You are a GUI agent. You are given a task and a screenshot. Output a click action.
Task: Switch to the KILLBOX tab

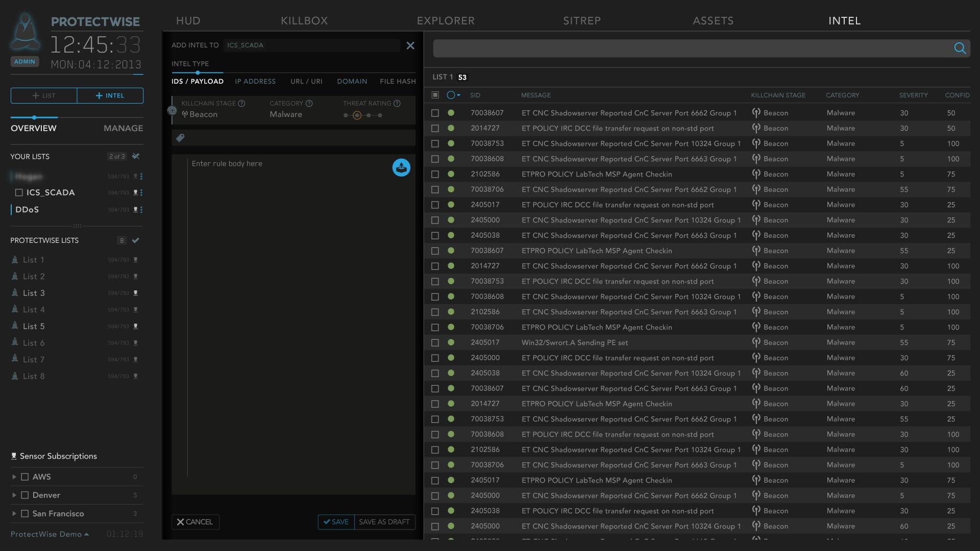(x=304, y=21)
